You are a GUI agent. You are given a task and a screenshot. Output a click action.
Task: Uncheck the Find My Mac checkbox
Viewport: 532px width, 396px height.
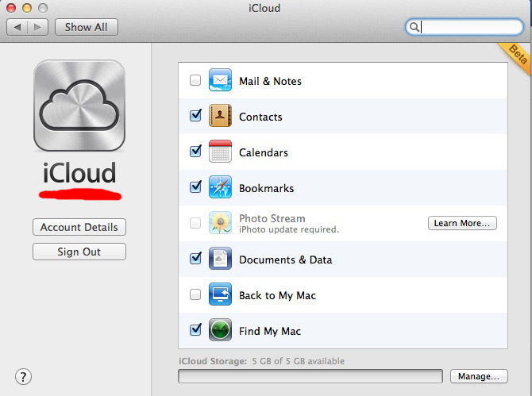pyautogui.click(x=195, y=331)
